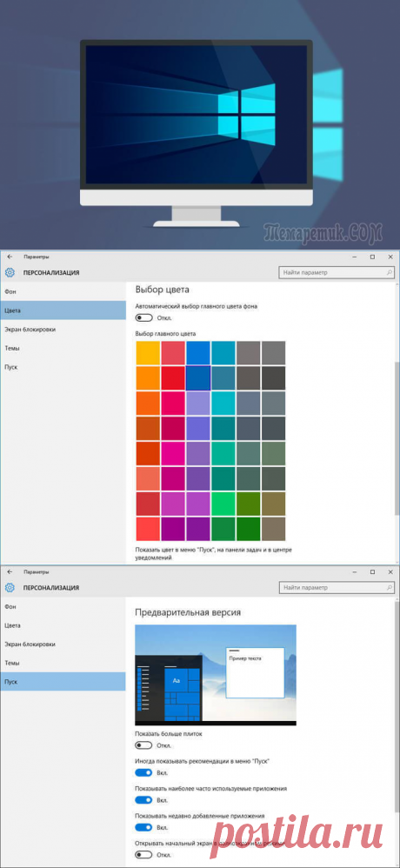
Task: Click the Выбор цвета heading
Action: point(162,290)
